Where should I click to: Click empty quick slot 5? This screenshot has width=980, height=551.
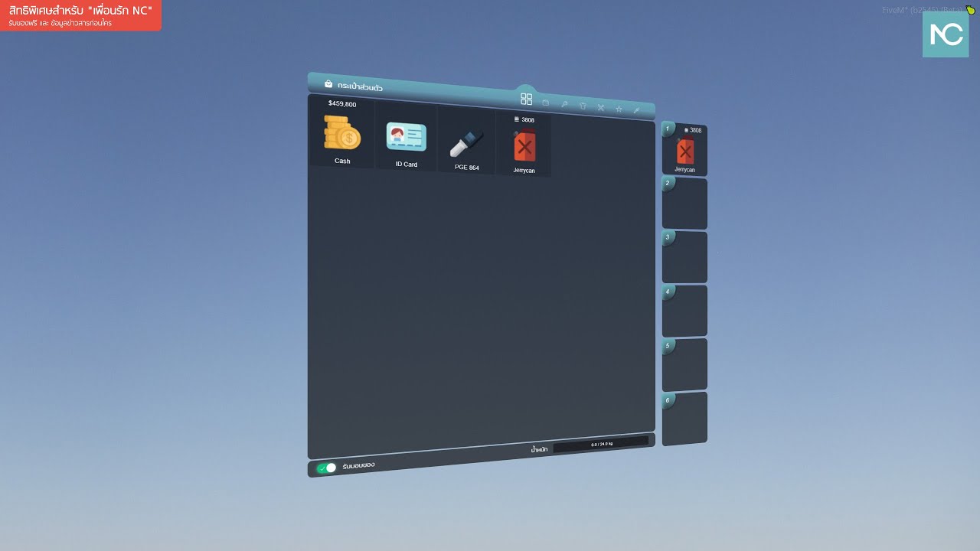[x=684, y=364]
